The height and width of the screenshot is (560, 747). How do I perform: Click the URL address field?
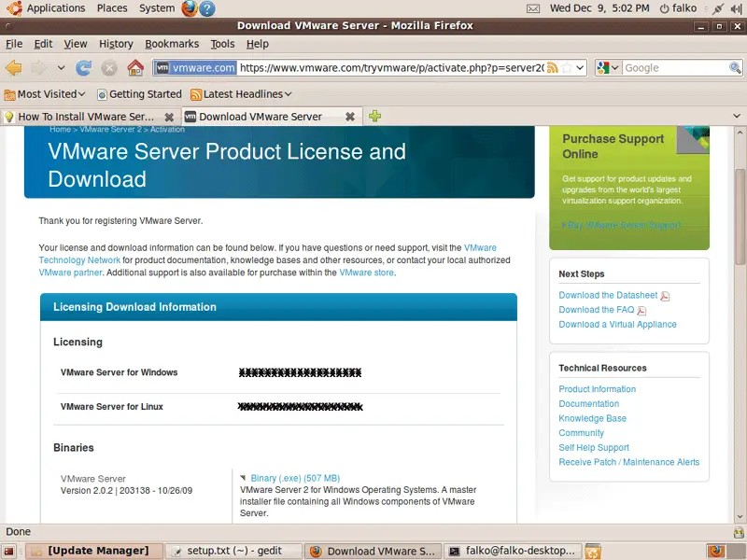[x=391, y=67]
